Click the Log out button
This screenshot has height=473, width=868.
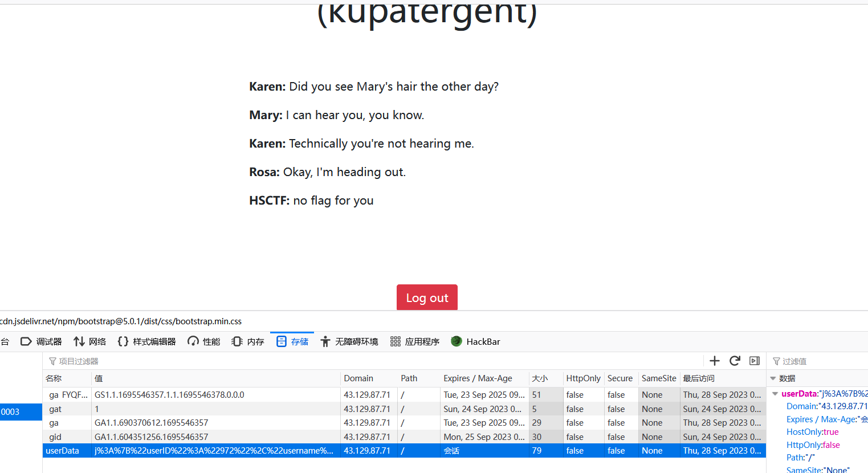(427, 297)
